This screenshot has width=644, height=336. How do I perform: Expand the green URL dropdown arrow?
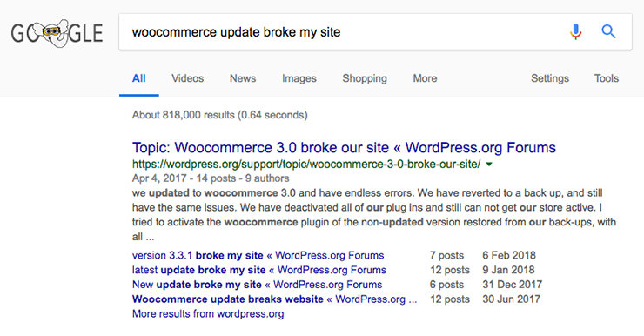489,165
